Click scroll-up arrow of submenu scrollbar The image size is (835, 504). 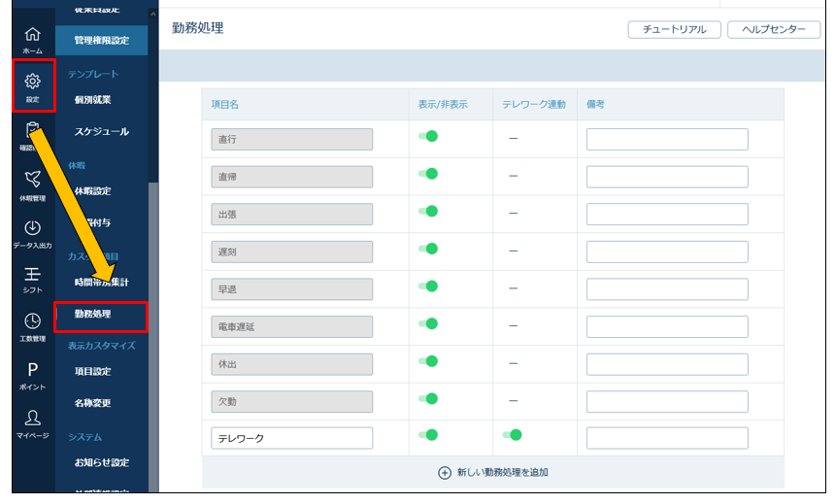click(153, 15)
